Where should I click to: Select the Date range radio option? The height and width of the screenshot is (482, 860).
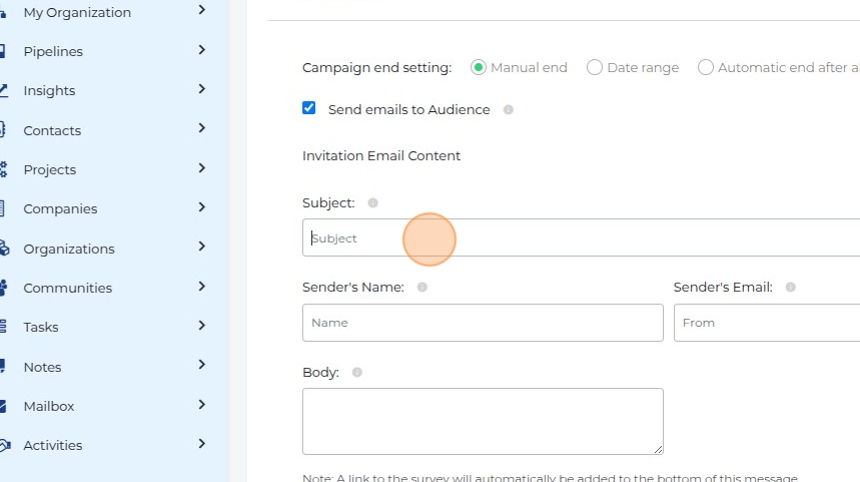coord(595,68)
